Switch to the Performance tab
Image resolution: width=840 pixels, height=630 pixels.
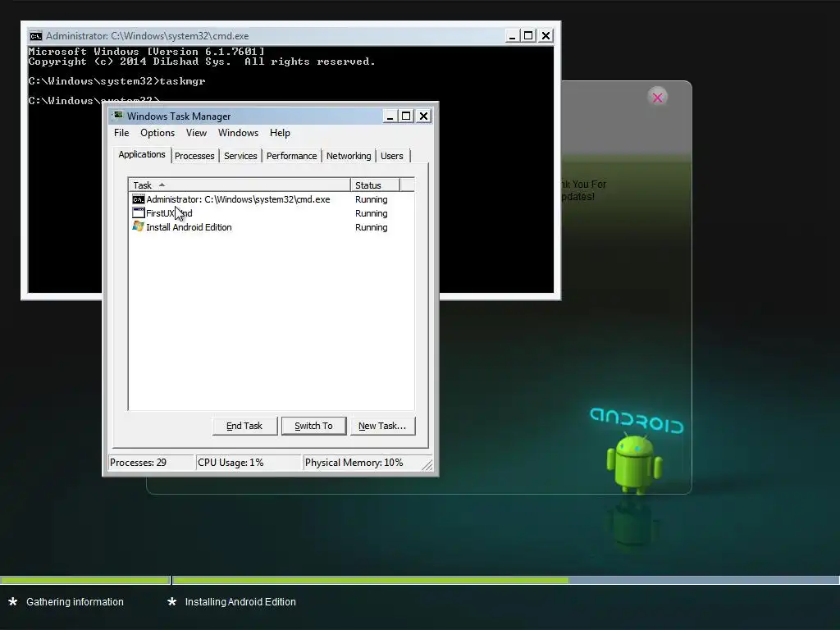coord(291,156)
